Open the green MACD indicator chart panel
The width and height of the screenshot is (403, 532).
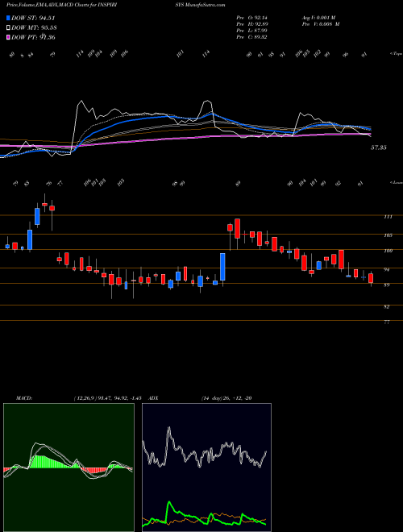[x=69, y=468]
